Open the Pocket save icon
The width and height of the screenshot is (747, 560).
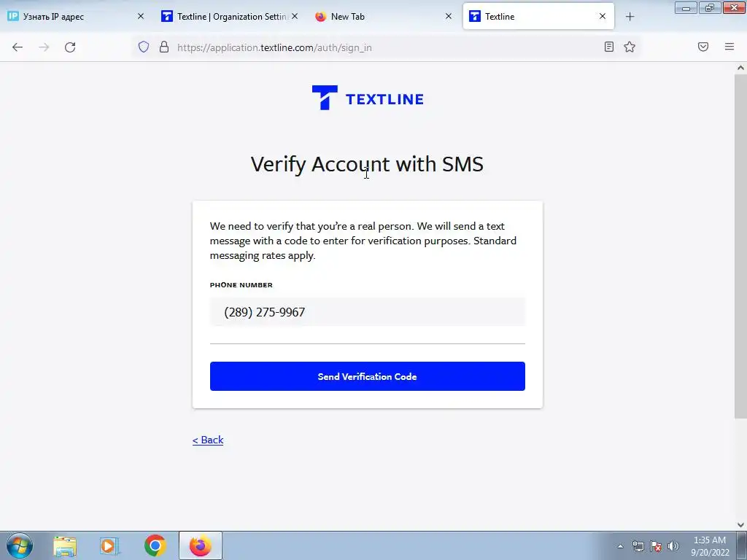pyautogui.click(x=703, y=47)
